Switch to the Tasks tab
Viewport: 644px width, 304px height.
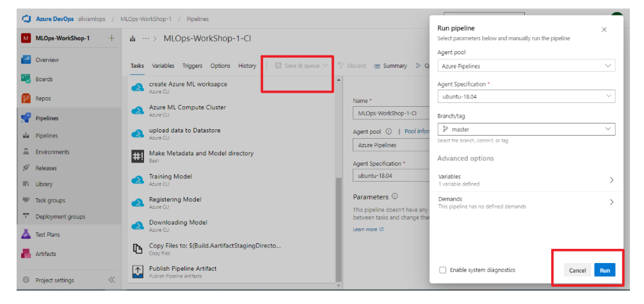137,66
